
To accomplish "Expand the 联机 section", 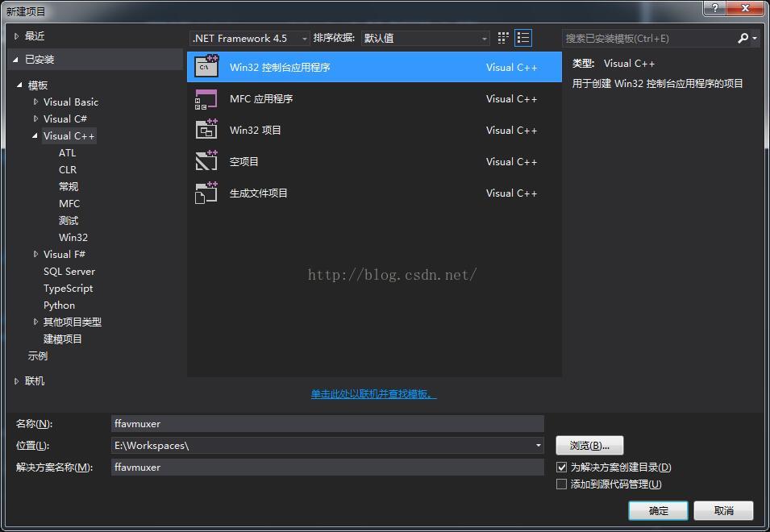I will [16, 380].
